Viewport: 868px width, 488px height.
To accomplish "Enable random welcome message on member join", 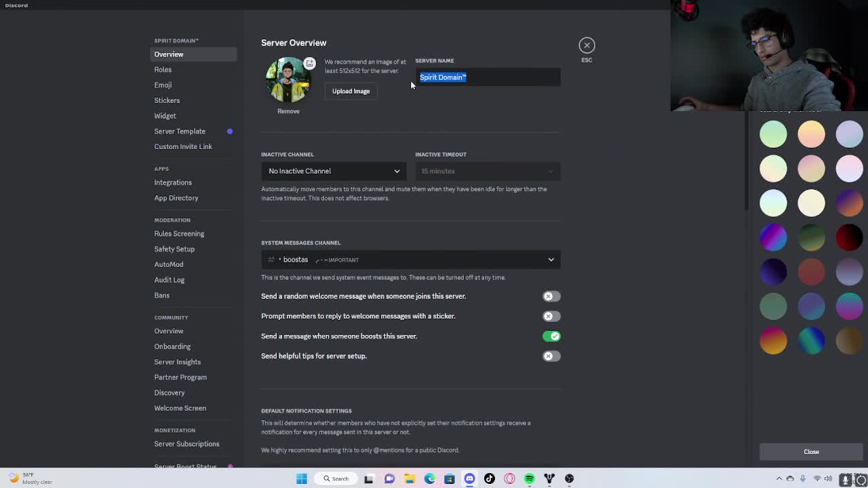I will pos(551,296).
